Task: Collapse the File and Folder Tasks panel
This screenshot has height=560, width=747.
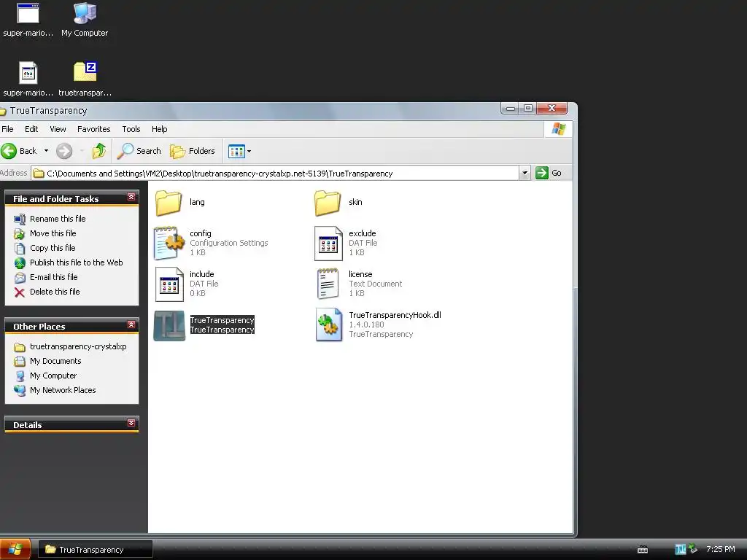Action: click(x=131, y=197)
